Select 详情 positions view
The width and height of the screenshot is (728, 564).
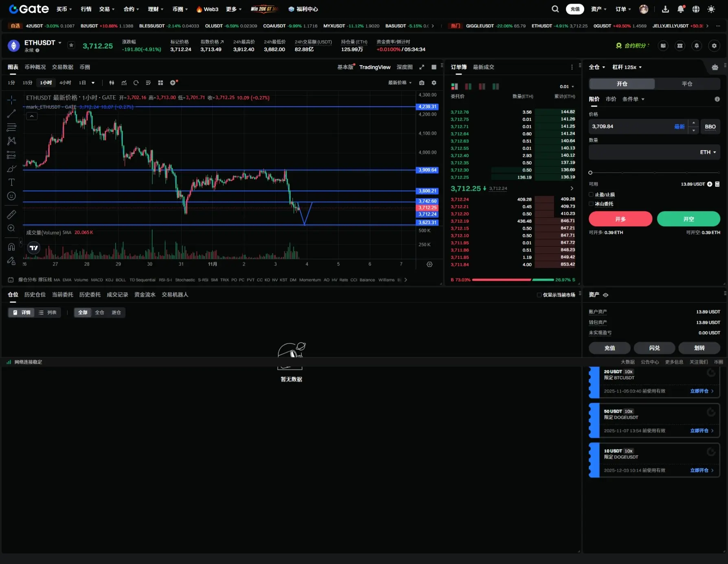[x=22, y=313]
